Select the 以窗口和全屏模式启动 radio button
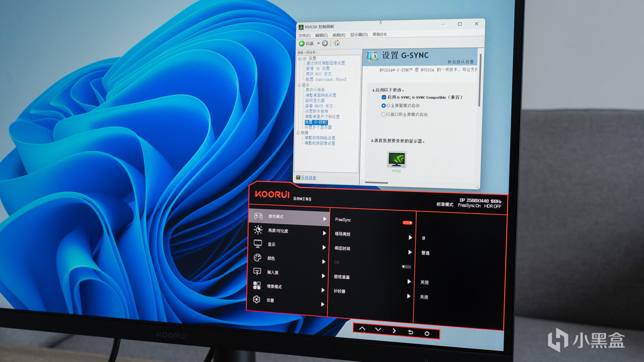 pyautogui.click(x=383, y=114)
